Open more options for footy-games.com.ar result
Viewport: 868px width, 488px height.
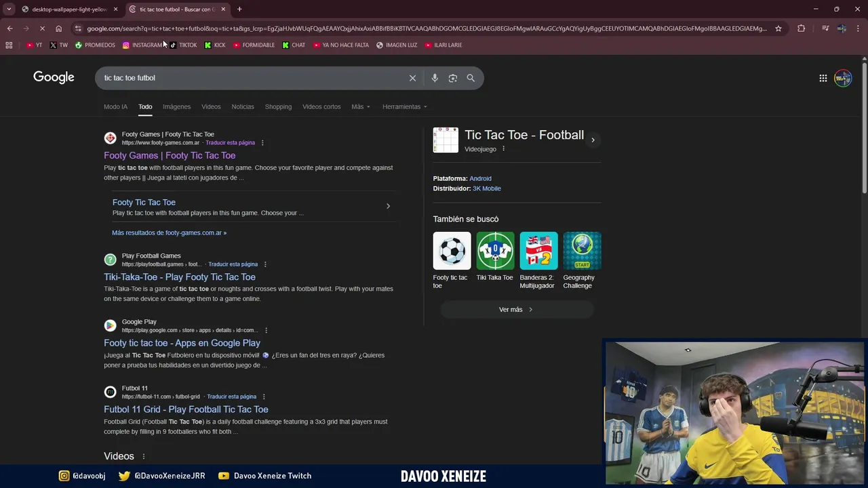tap(262, 143)
